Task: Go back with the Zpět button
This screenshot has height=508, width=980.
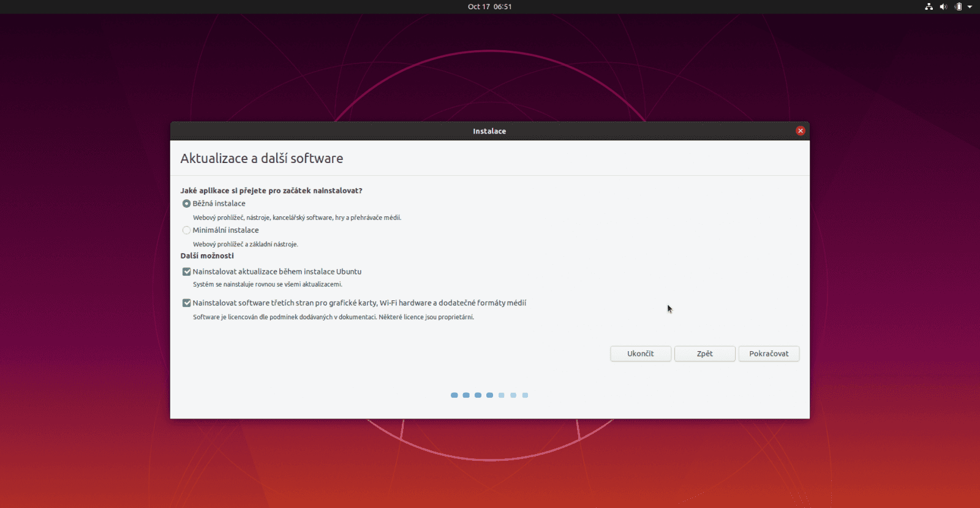Action: [x=704, y=354]
